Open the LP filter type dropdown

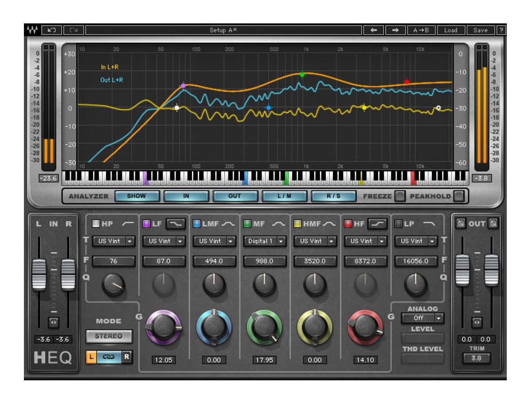tap(417, 241)
